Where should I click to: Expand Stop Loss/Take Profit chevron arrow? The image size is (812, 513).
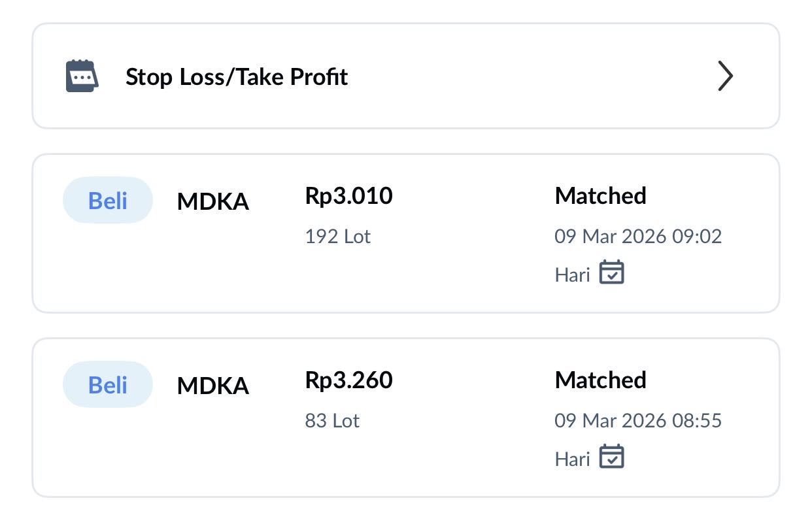[725, 76]
